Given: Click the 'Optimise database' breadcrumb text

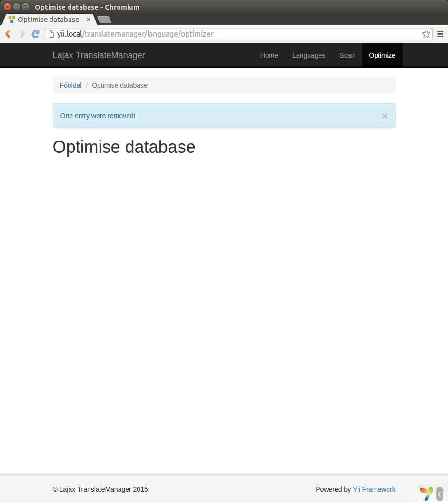Looking at the screenshot, I should coord(119,85).
